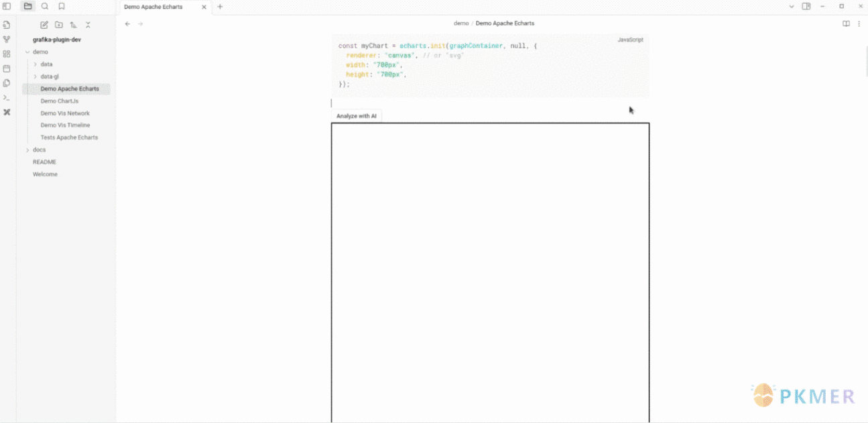Toggle the right sidebar
The width and height of the screenshot is (868, 423).
(806, 6)
